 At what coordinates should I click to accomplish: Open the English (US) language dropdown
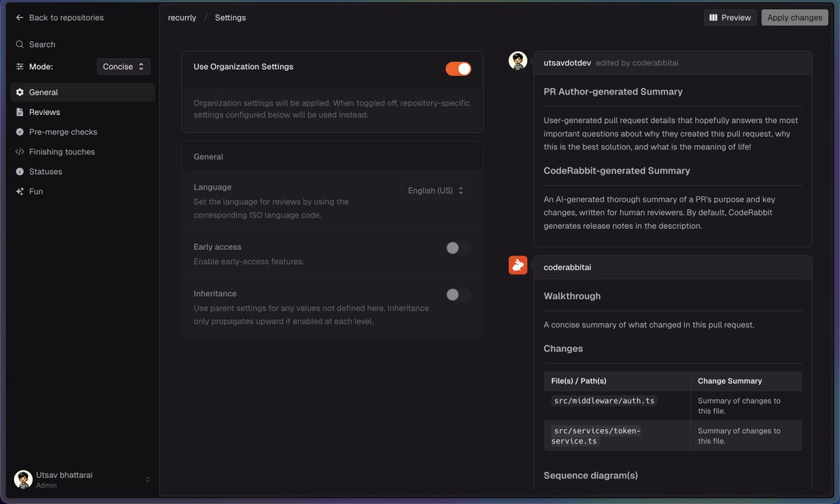coord(436,190)
